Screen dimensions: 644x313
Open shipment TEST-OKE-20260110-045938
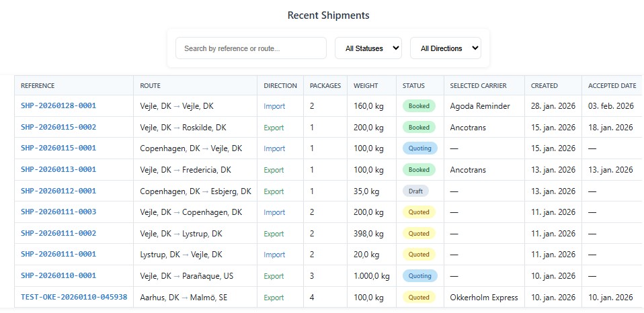click(x=74, y=297)
